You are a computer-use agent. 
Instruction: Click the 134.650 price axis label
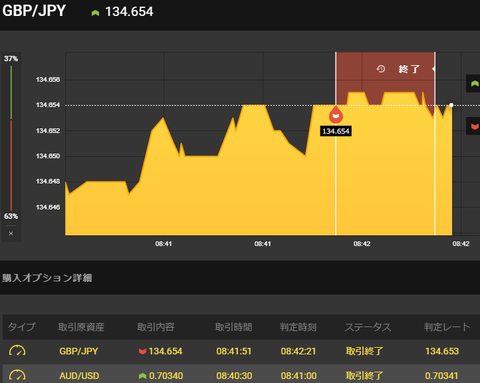coord(48,156)
